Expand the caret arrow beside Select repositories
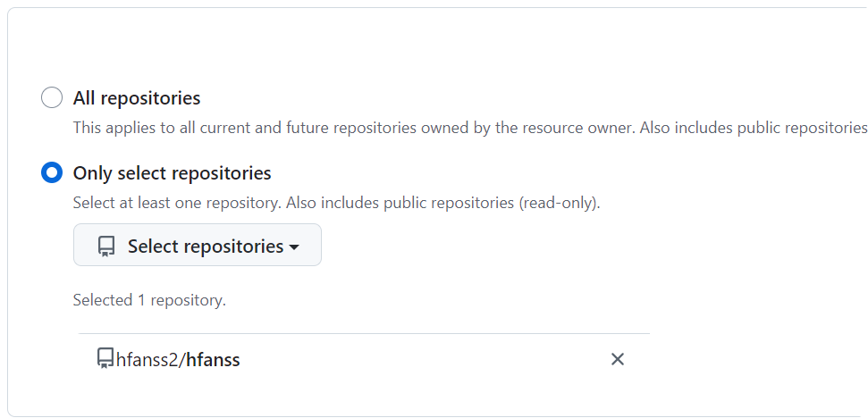The width and height of the screenshot is (868, 418). tap(294, 247)
